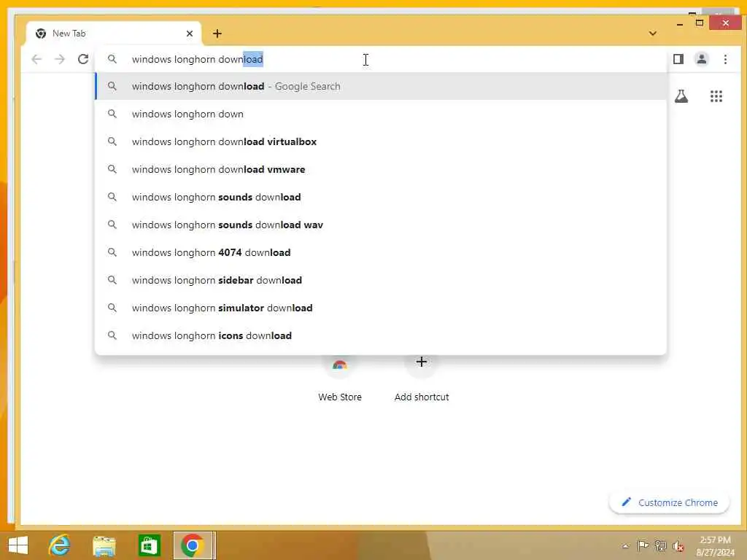Click Customize Chrome button

[670, 502]
